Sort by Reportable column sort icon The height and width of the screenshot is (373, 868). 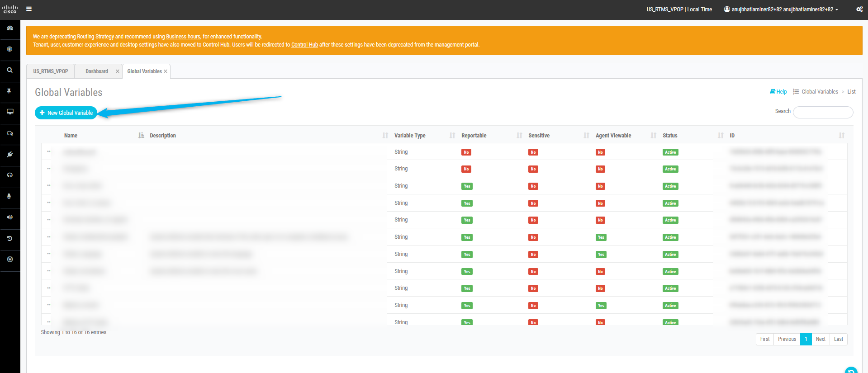pos(519,135)
